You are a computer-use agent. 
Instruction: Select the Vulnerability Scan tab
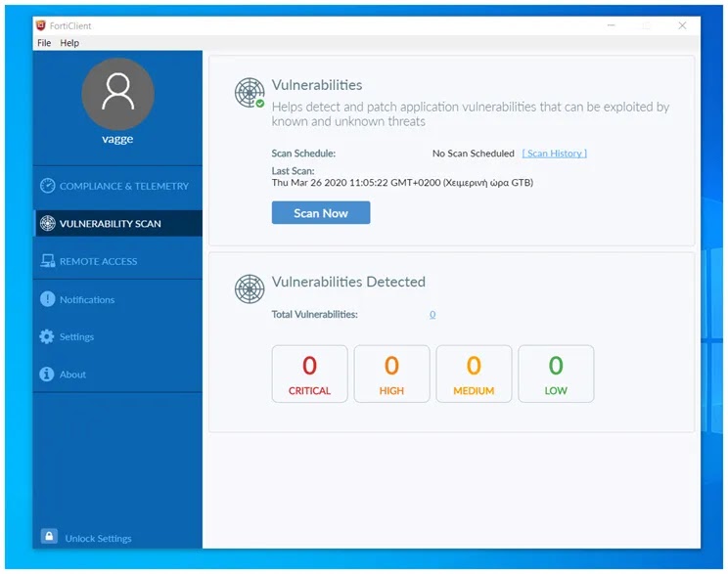(x=117, y=223)
